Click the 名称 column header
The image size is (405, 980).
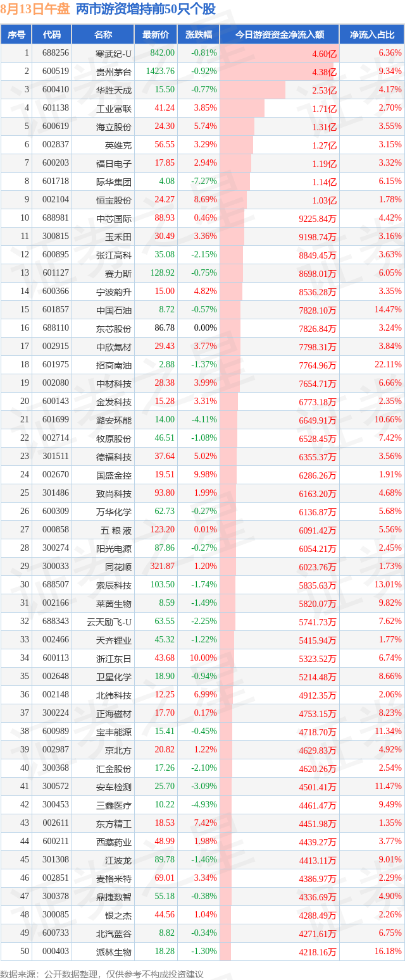(103, 35)
